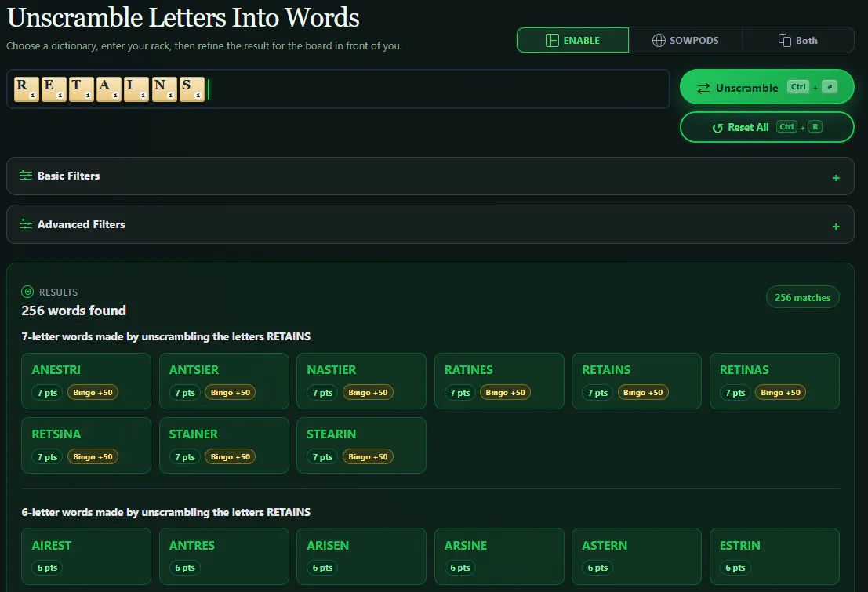Click the 6 pts badge on ESTRIN
The width and height of the screenshot is (868, 592).
(735, 568)
